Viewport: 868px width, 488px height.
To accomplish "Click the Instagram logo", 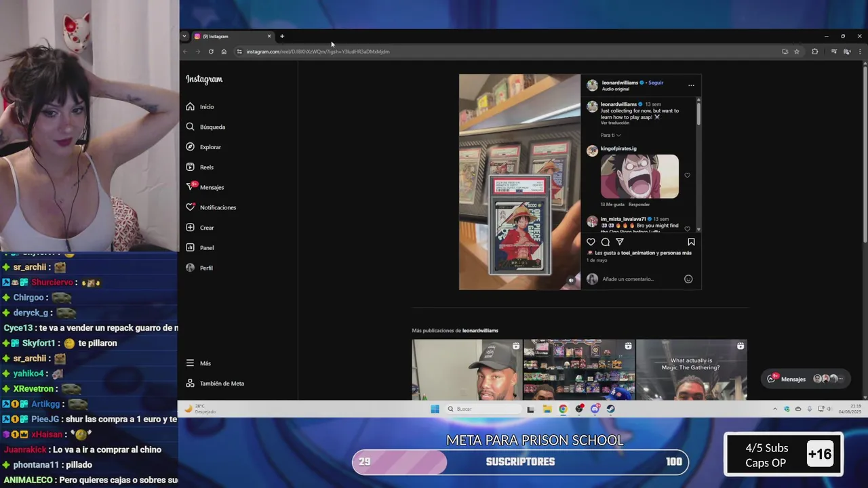I will click(204, 79).
